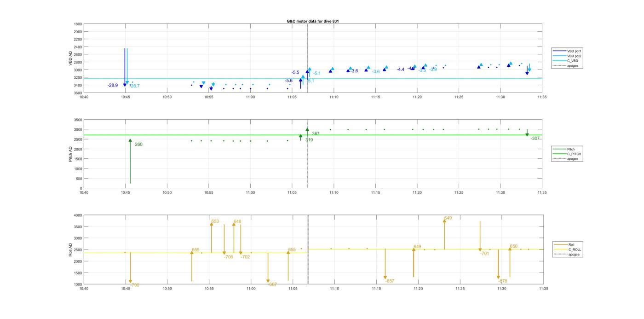Click the '-700' roll data label

135,285
